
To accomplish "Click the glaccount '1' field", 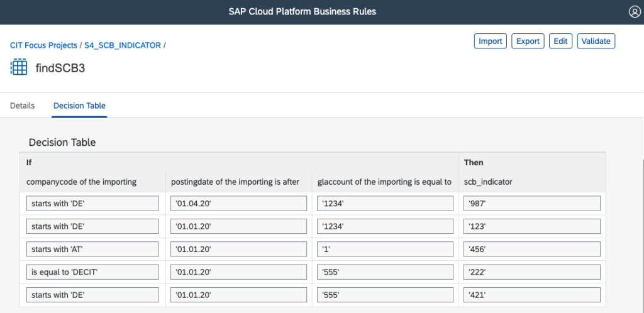I will tap(386, 249).
